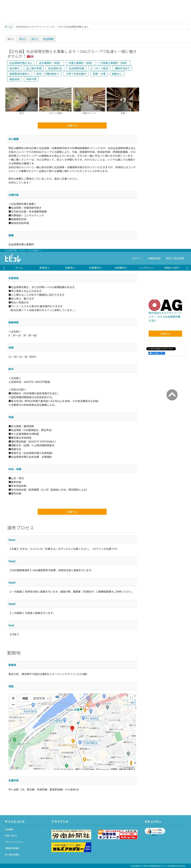The image size is (191, 868).
Task: Click the 採用ご担当者様 link
Action: point(175,259)
